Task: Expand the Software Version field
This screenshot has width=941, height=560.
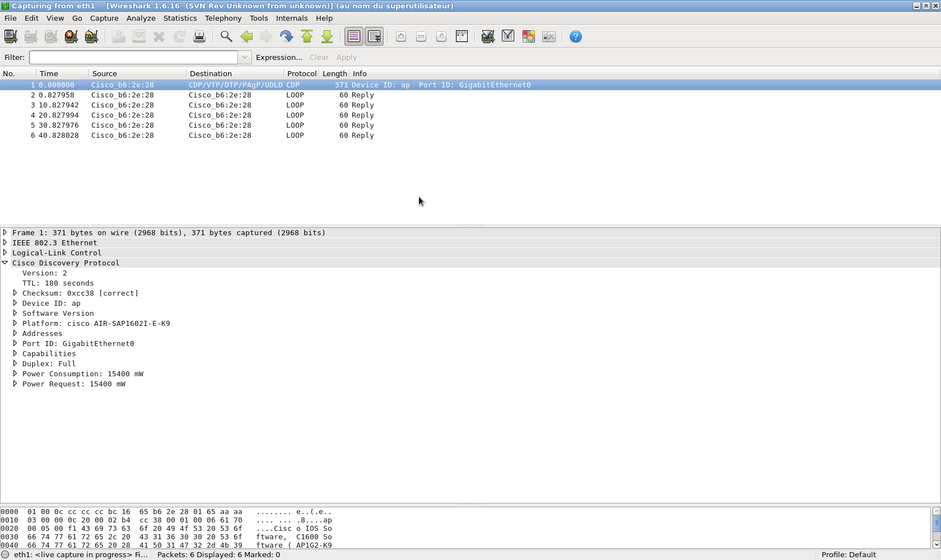Action: click(x=15, y=313)
